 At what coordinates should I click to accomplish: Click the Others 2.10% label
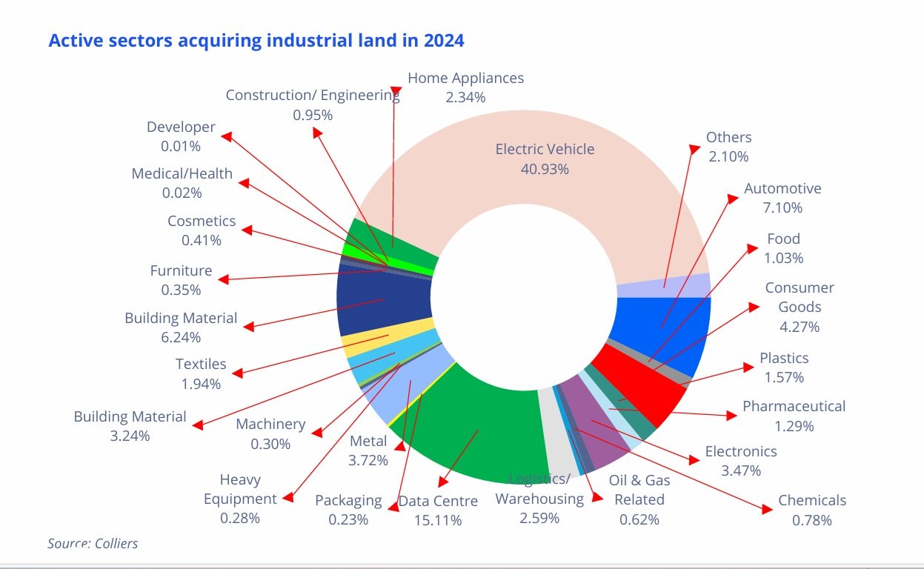(728, 147)
